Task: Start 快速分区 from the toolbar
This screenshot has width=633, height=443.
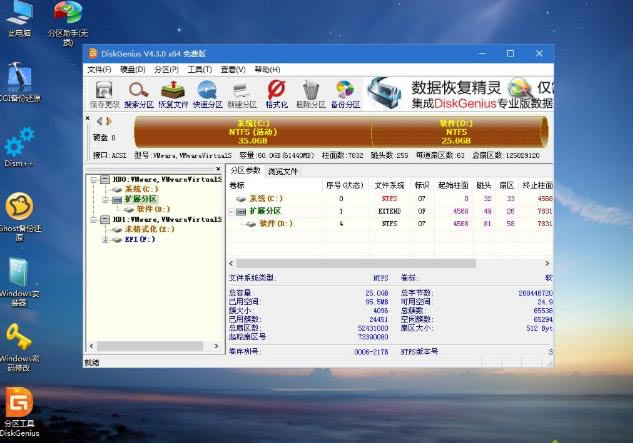Action: point(208,94)
